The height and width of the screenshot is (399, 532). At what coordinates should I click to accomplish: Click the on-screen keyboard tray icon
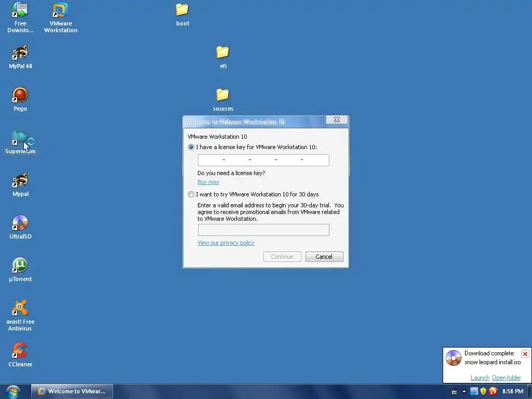coord(454,392)
